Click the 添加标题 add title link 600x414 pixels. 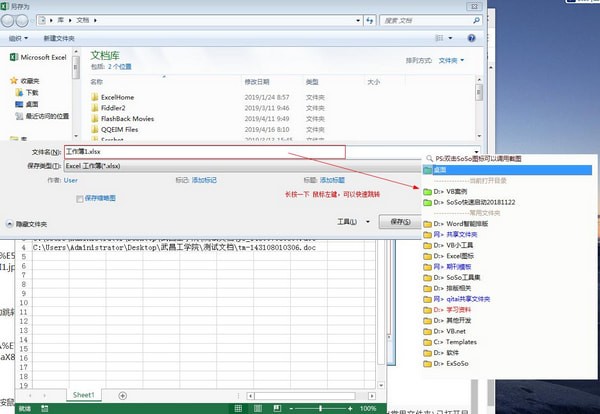point(332,180)
